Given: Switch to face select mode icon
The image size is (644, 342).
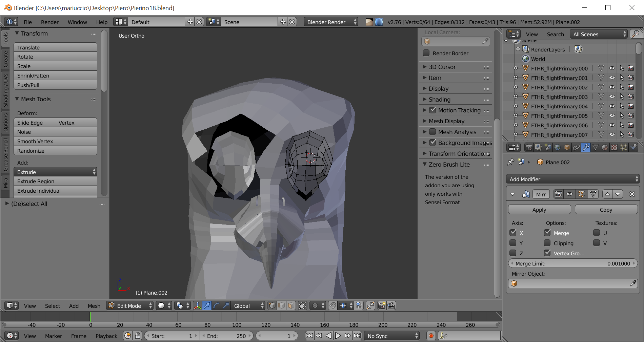Looking at the screenshot, I should (x=291, y=306).
